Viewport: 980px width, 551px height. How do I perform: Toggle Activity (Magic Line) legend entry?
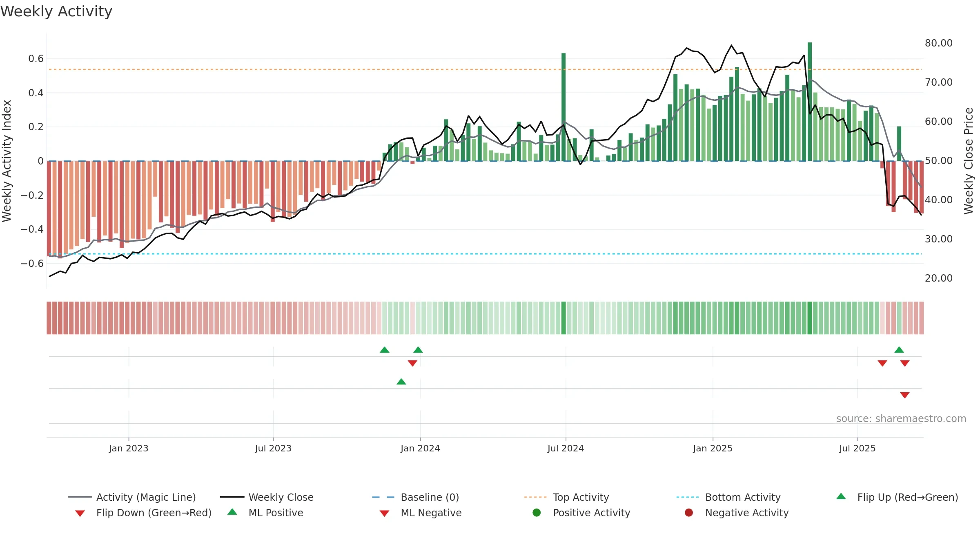coord(132,497)
